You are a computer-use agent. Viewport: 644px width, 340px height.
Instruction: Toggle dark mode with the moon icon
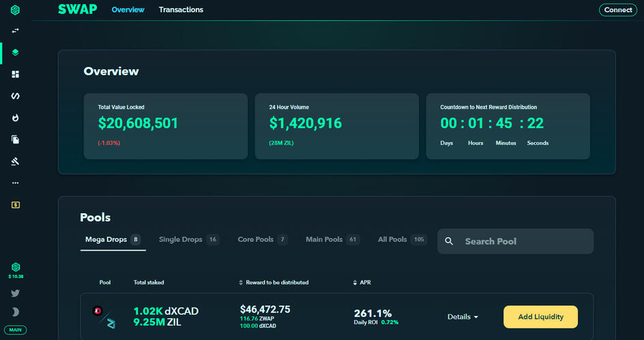click(15, 312)
